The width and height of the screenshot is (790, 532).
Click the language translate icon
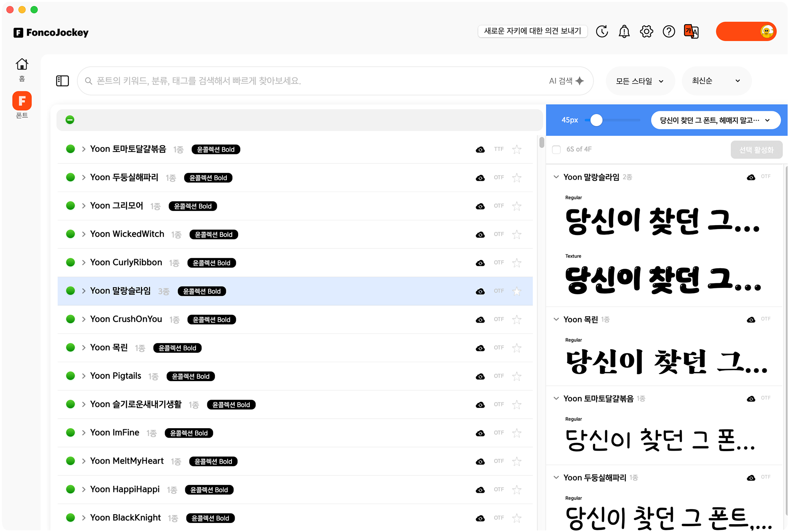coord(691,32)
